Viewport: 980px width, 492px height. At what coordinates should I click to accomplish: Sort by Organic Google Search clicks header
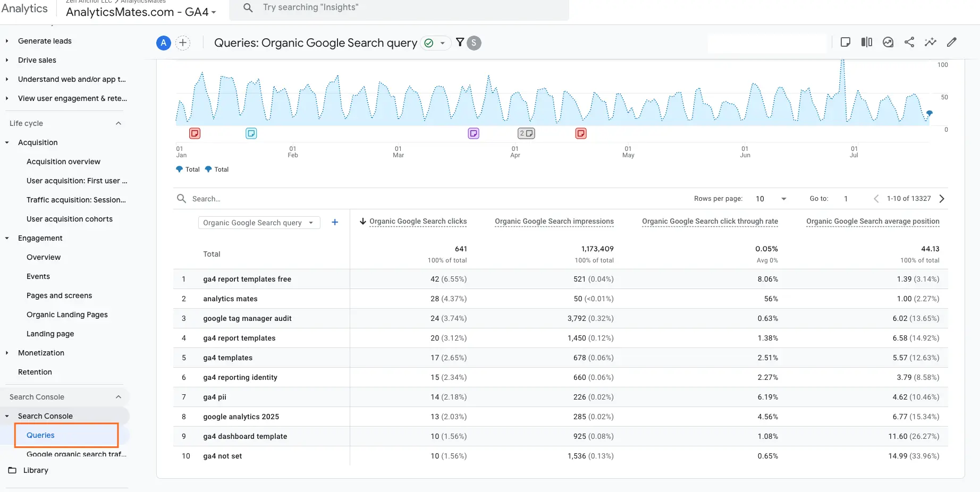pyautogui.click(x=418, y=221)
